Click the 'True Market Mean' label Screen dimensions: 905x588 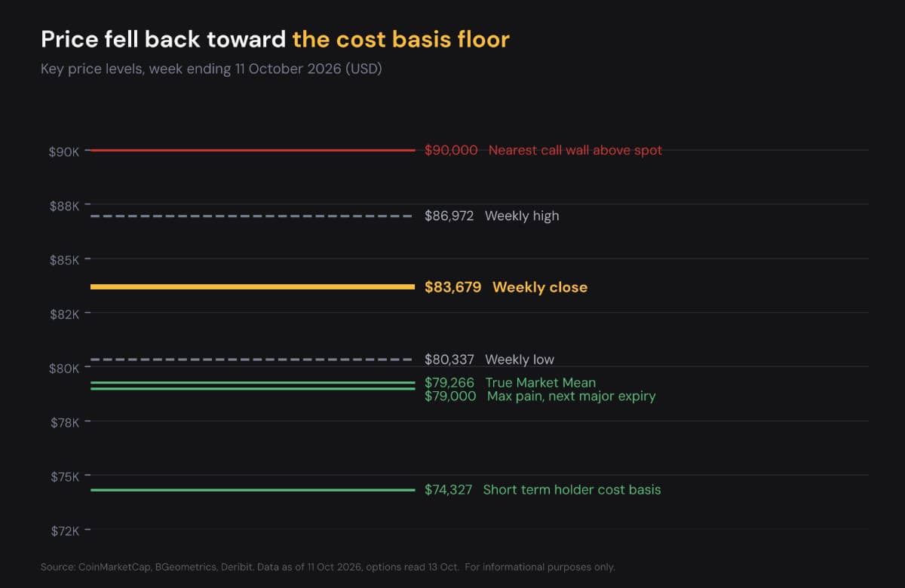[541, 382]
